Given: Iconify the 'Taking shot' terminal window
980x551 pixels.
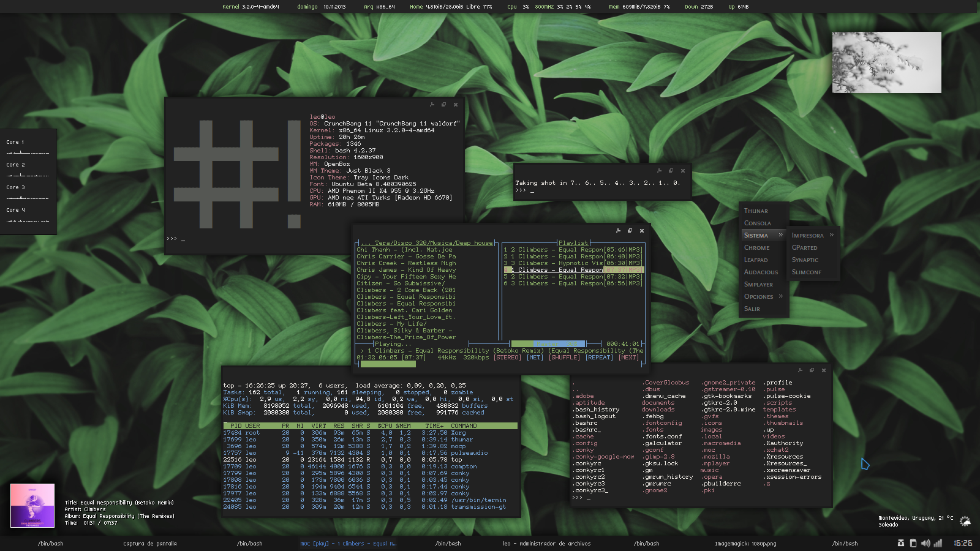Looking at the screenshot, I should [659, 171].
